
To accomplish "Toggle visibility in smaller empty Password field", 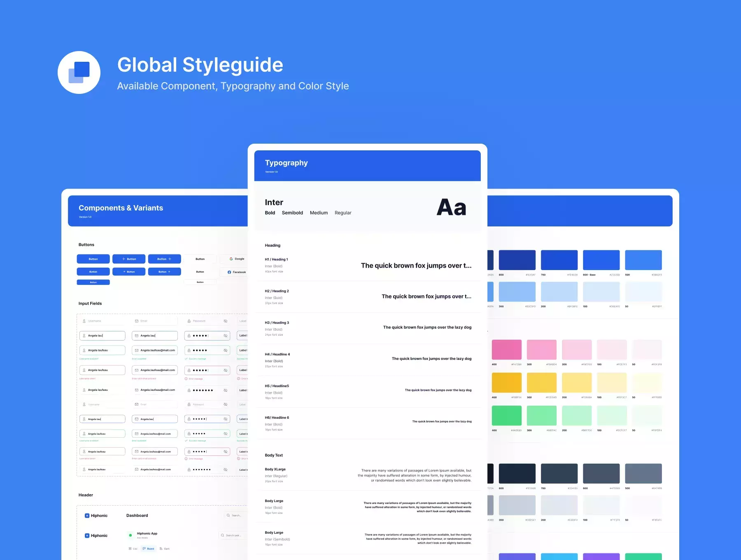I will [226, 405].
